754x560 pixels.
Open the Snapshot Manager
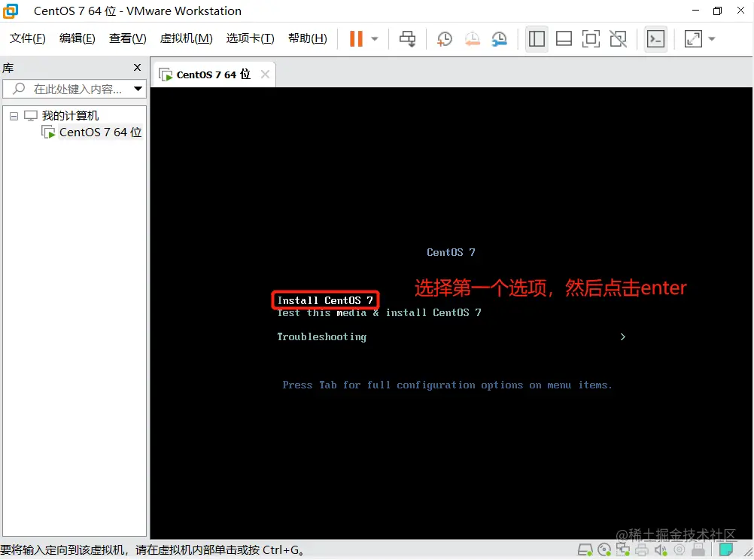(499, 38)
